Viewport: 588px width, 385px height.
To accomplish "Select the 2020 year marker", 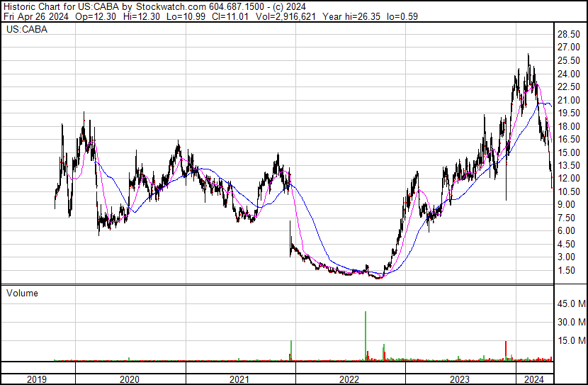I will tap(130, 379).
